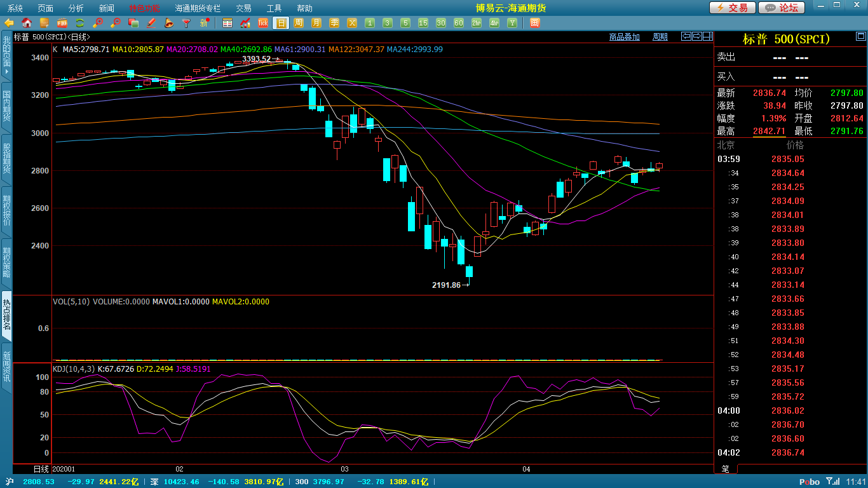868x488 pixels.
Task: Switch to 4hr chart period
Action: click(494, 23)
